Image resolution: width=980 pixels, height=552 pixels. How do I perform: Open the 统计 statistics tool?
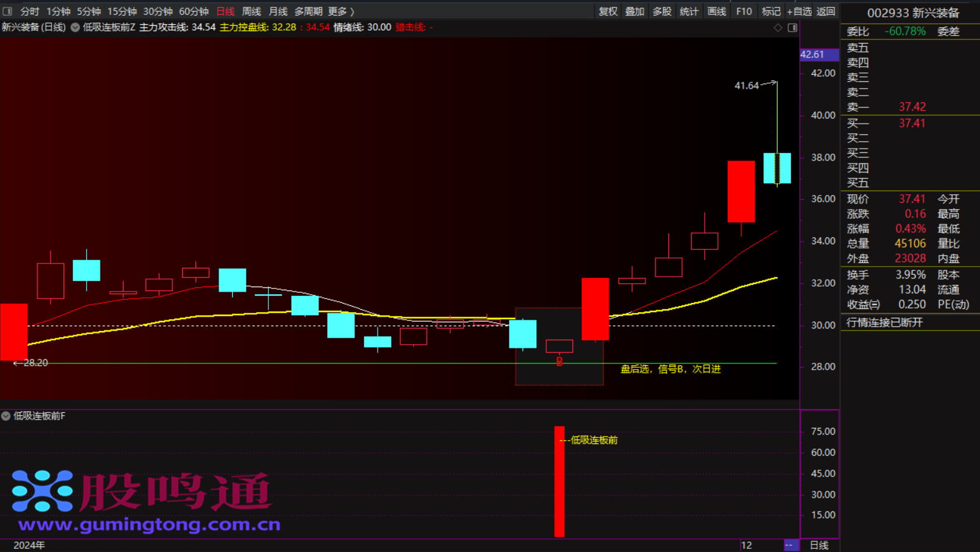688,11
